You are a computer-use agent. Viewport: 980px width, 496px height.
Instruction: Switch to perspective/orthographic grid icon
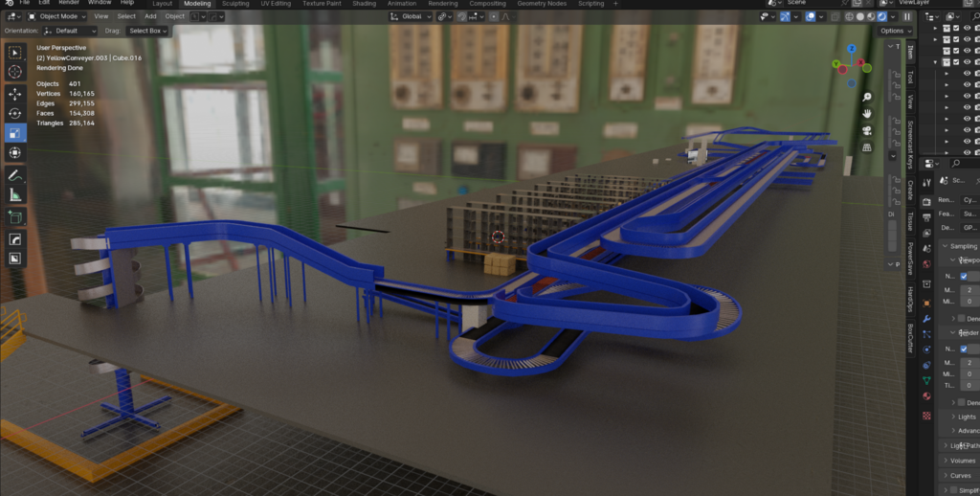866,147
